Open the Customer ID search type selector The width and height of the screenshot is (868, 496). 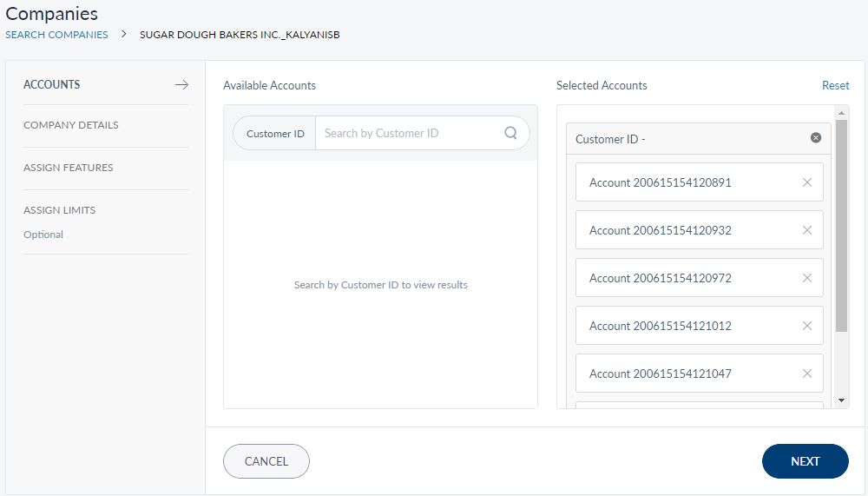[275, 134]
